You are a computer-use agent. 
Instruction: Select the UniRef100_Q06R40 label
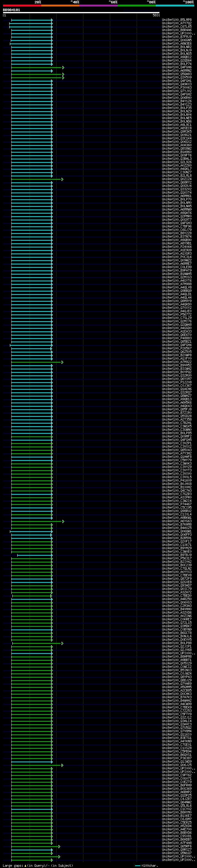click(x=177, y=98)
